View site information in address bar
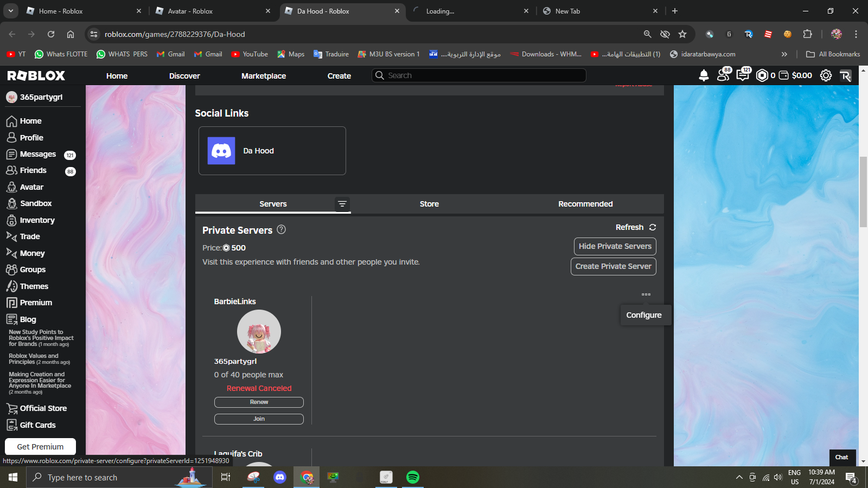Viewport: 868px width, 488px height. tap(94, 34)
